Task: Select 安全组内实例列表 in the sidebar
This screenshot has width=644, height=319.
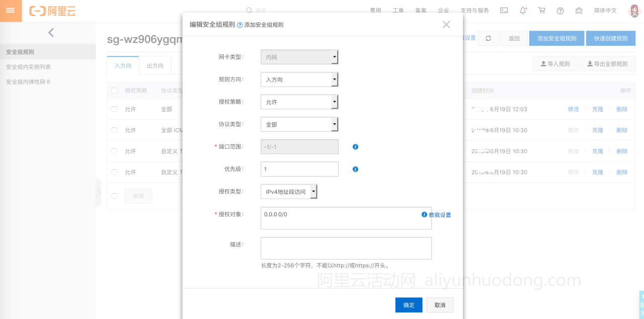Action: click(28, 67)
